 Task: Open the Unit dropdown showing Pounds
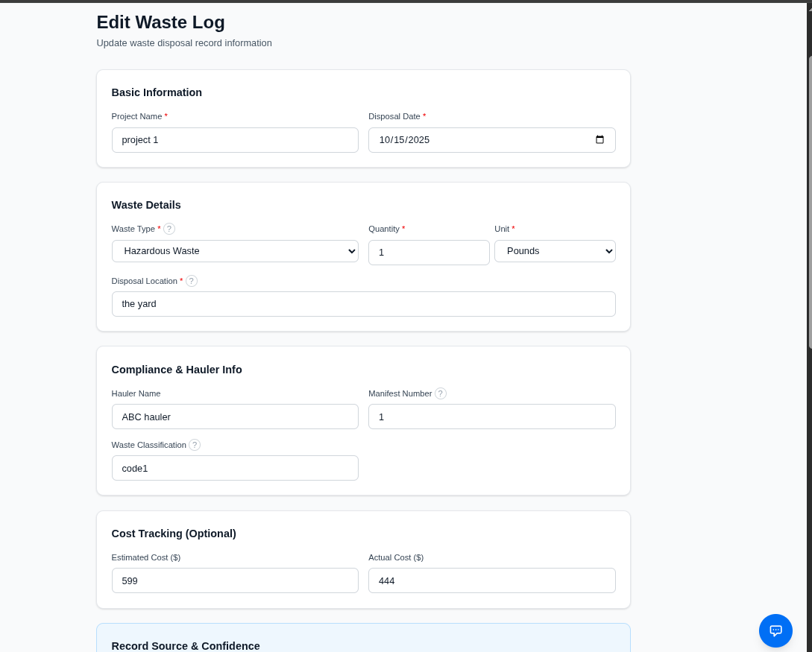555,251
